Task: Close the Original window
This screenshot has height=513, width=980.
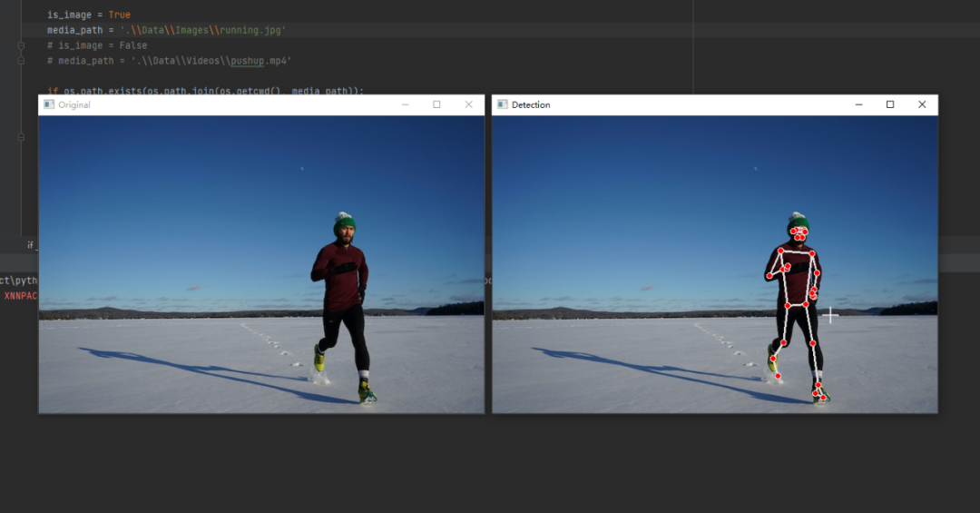Action: [469, 104]
